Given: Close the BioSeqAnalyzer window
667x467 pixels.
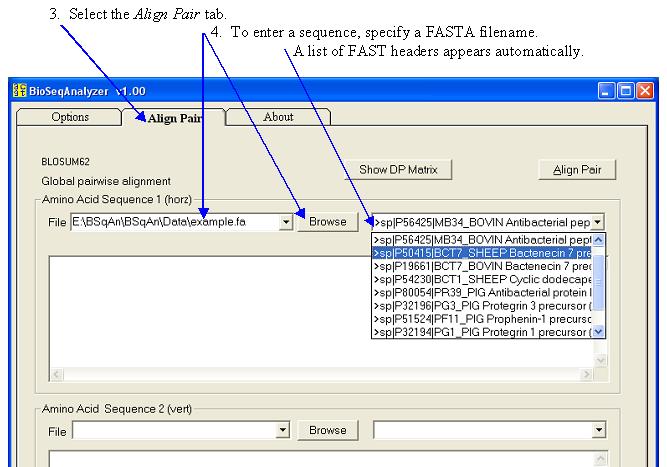Looking at the screenshot, I should [x=645, y=91].
